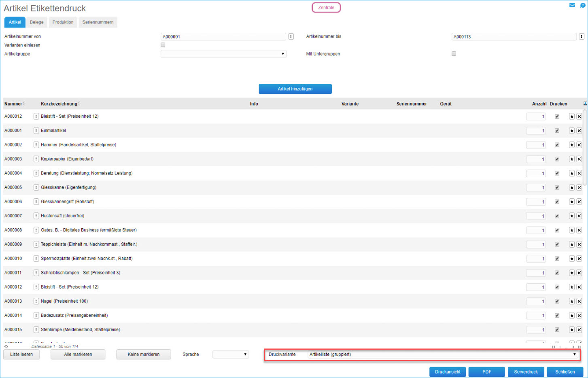Screen dimensions: 588x378
Task: Open the help speech bubble icon
Action: [x=582, y=5]
